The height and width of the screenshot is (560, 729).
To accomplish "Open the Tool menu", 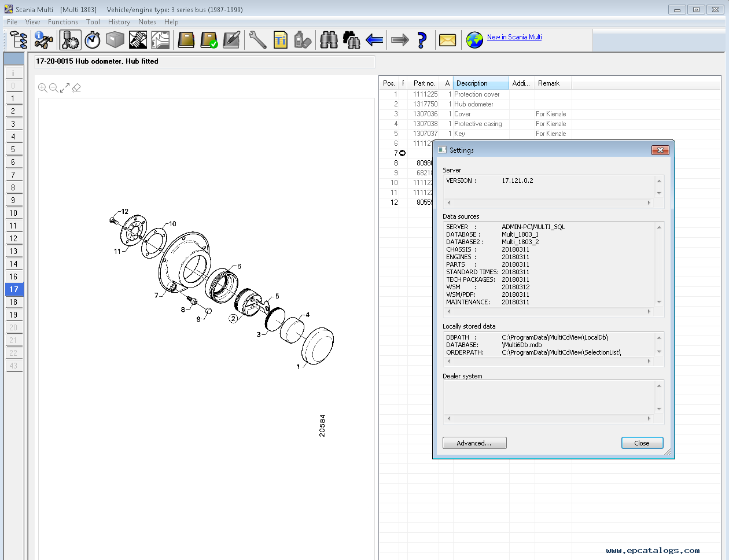I will (x=93, y=22).
